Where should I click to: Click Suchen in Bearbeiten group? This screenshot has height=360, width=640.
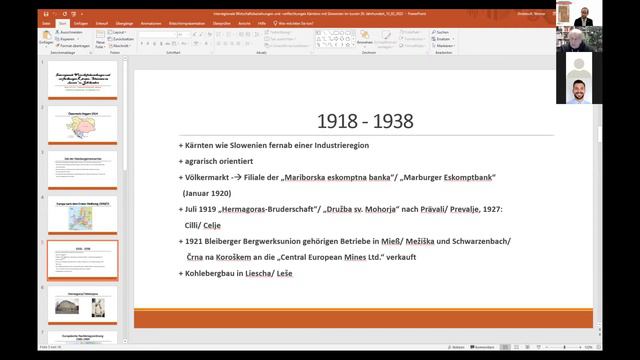[440, 32]
